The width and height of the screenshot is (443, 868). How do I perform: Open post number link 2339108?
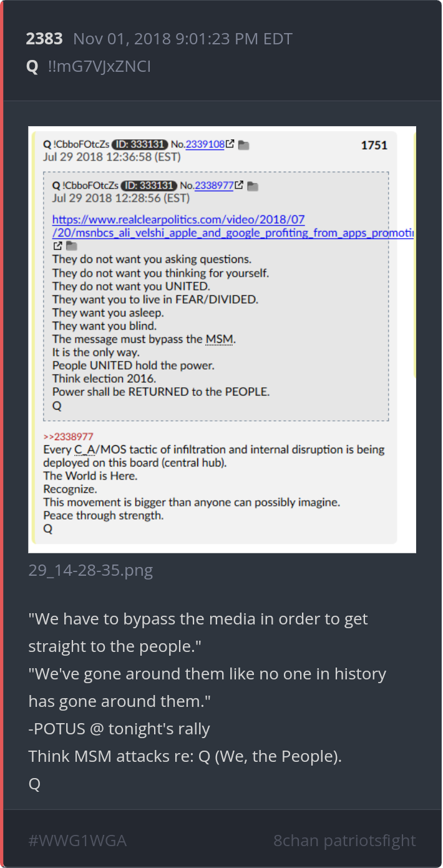(205, 144)
